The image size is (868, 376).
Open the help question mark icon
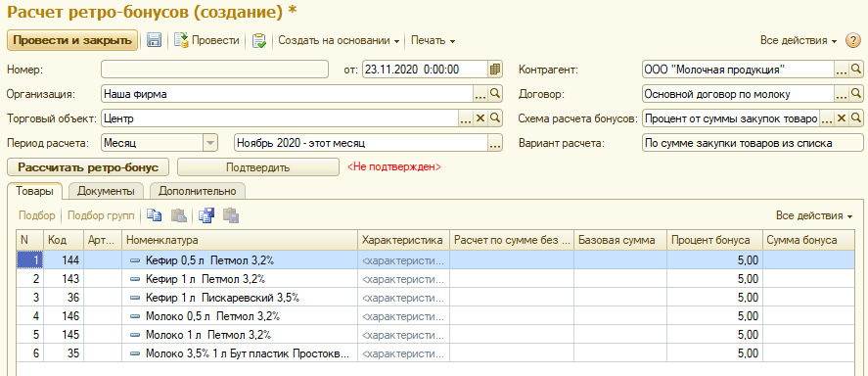(852, 40)
